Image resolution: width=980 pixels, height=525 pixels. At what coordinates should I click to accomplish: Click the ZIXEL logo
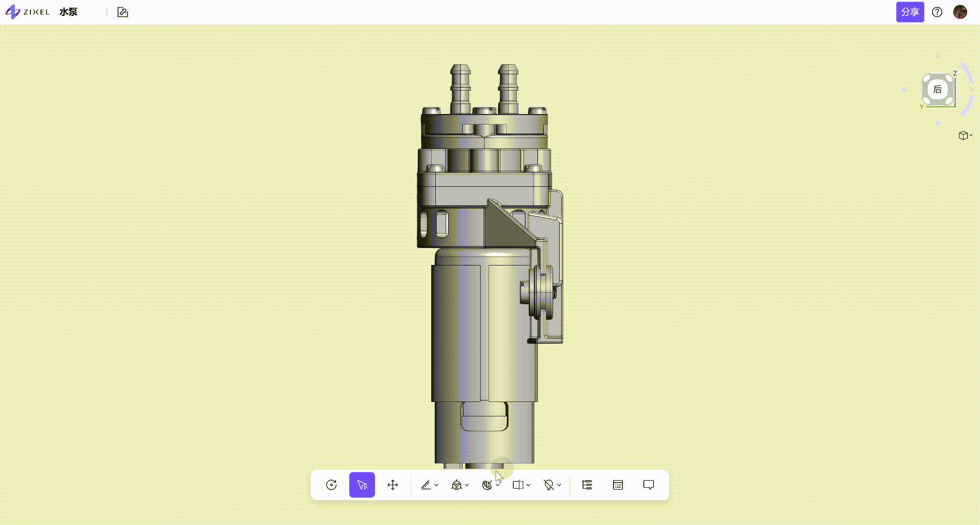[27, 12]
